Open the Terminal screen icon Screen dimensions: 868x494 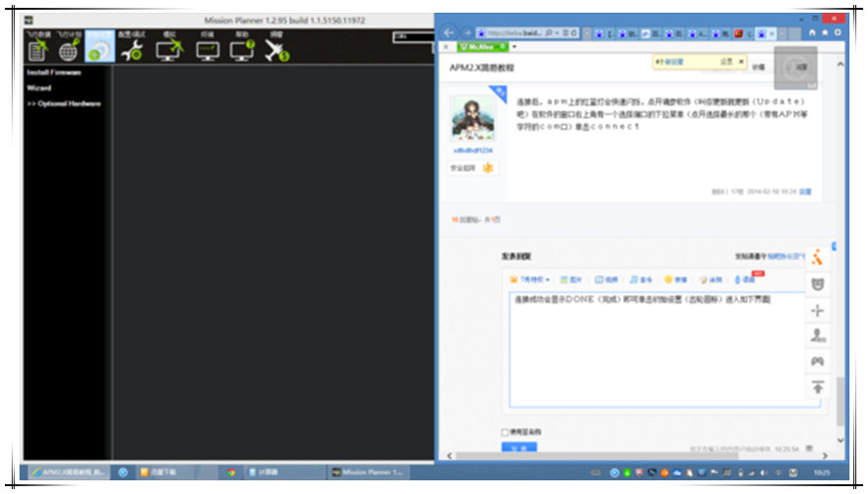pyautogui.click(x=207, y=49)
